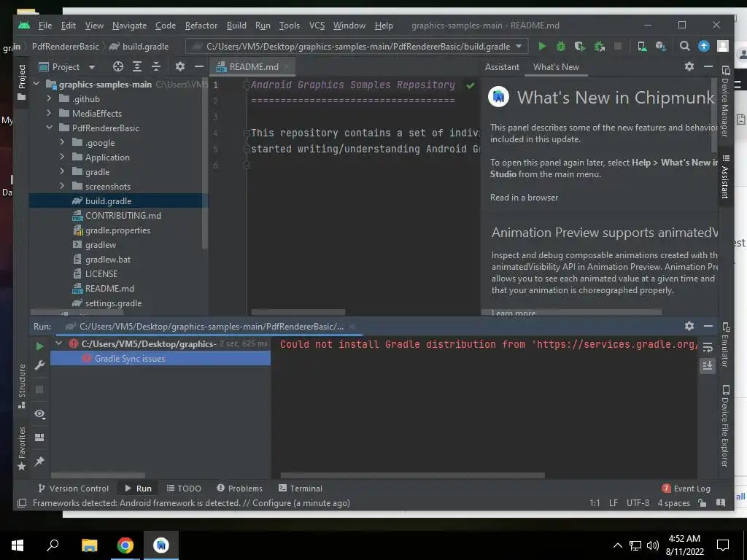Image resolution: width=747 pixels, height=560 pixels.
Task: Click the Search Everywhere magnifier icon
Action: coord(684,46)
